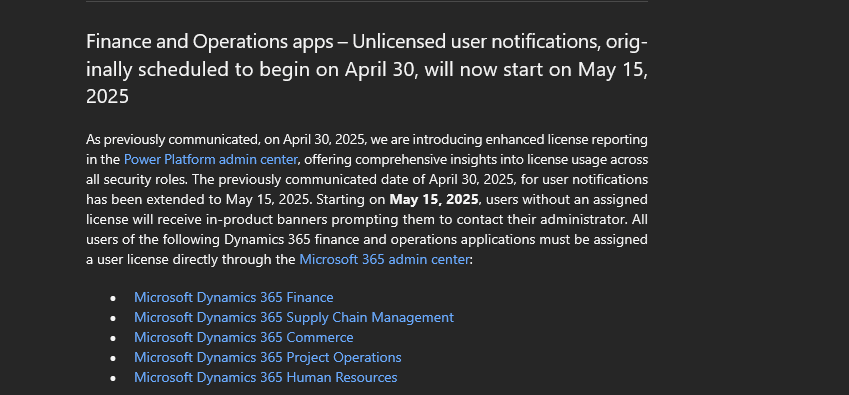The height and width of the screenshot is (395, 849).
Task: Open the Dynamics 365 Project Operations link
Action: point(267,357)
